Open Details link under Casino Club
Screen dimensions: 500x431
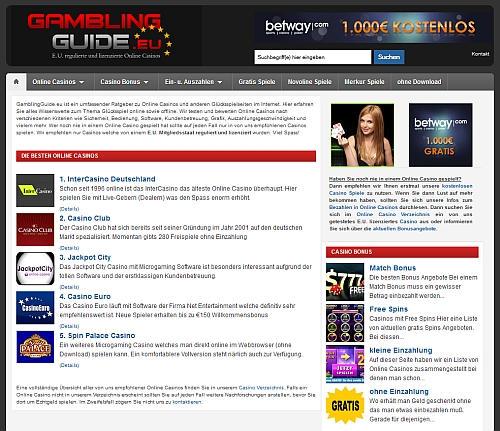click(x=69, y=248)
